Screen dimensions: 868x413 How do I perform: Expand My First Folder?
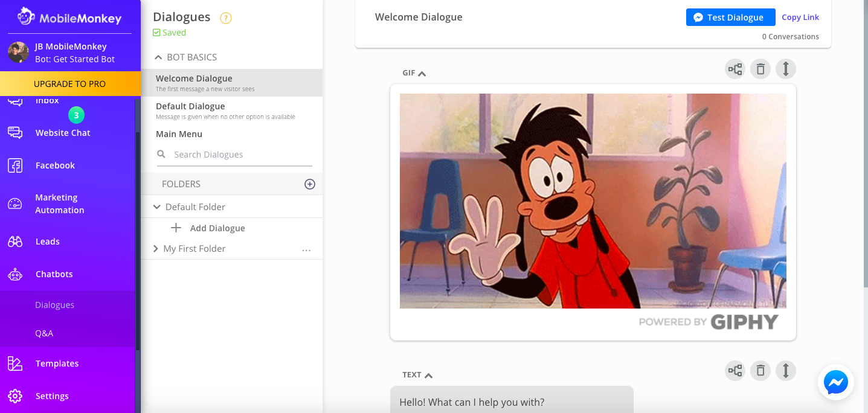coord(156,249)
